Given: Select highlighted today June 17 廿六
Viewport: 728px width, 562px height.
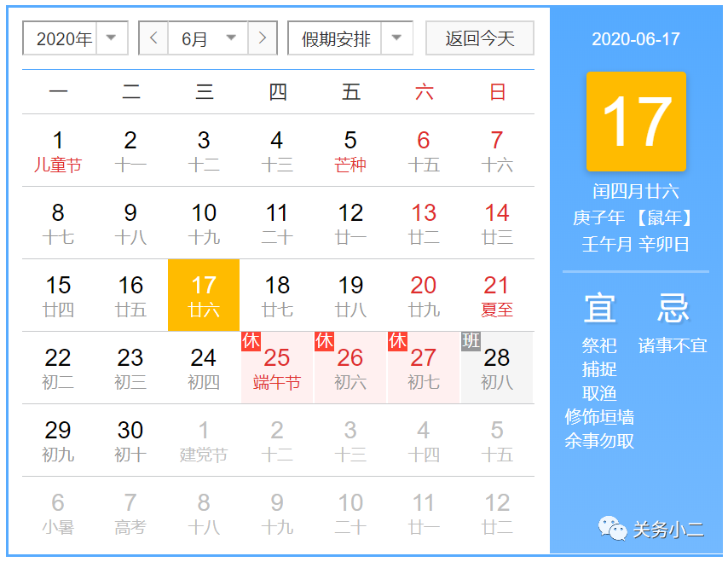Looking at the screenshot, I should (204, 295).
